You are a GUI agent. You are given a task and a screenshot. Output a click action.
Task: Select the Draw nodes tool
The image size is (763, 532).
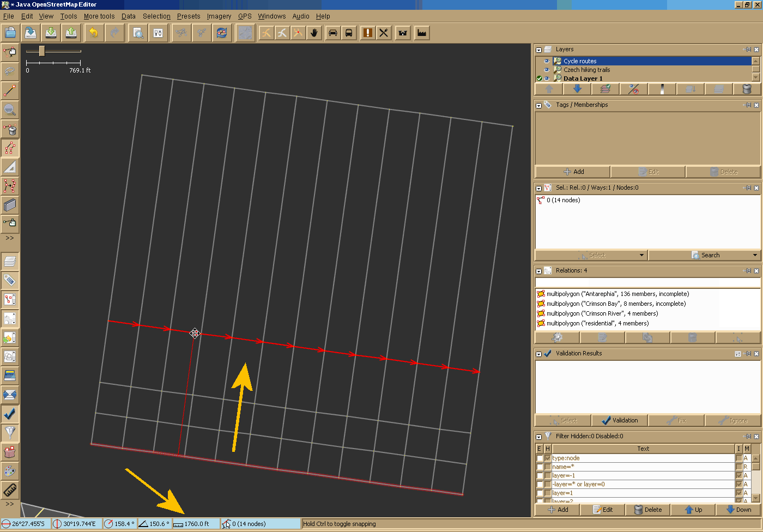[x=10, y=90]
